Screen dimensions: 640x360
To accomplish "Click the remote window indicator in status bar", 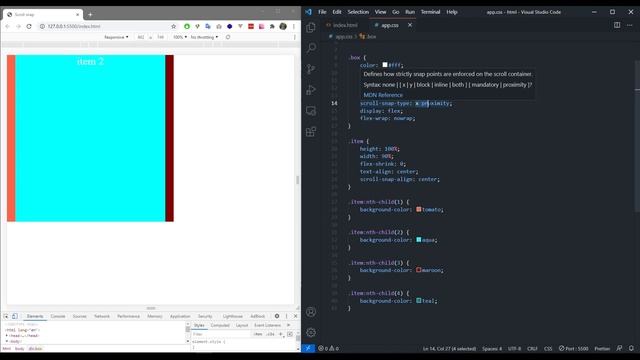I will (x=308, y=348).
